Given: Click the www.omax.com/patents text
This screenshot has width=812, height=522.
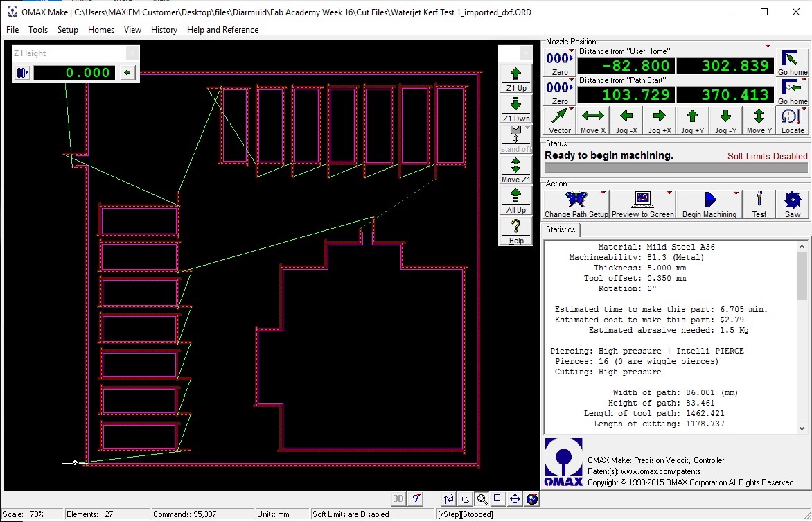Looking at the screenshot, I should click(x=661, y=471).
